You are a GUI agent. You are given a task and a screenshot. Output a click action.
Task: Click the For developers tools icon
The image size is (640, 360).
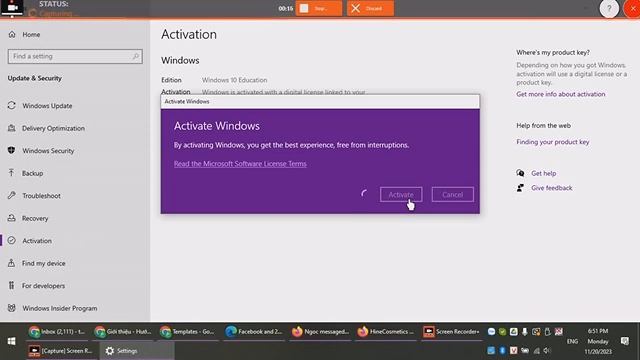11,285
